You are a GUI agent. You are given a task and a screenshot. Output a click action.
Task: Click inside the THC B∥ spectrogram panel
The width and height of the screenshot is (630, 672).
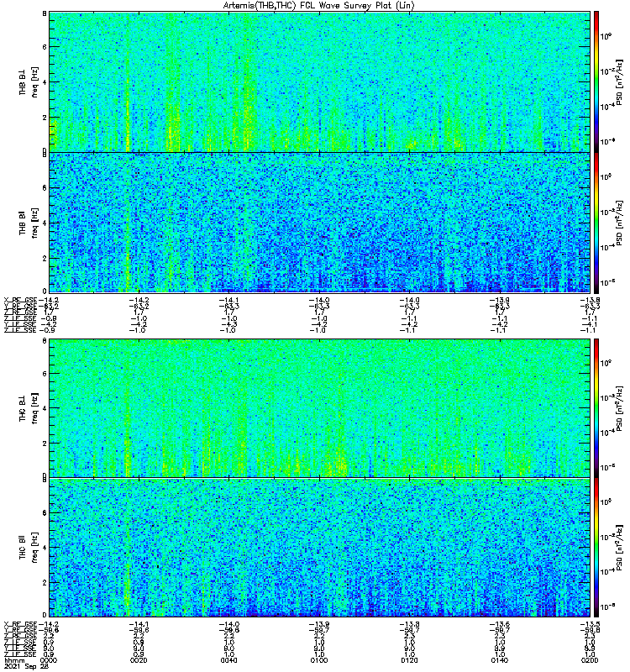[x=319, y=548]
